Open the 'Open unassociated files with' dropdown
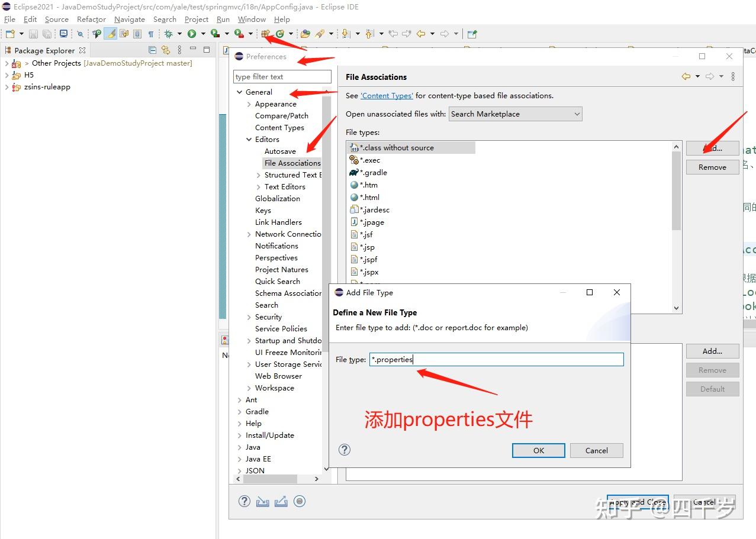Image resolution: width=756 pixels, height=539 pixels. click(515, 114)
